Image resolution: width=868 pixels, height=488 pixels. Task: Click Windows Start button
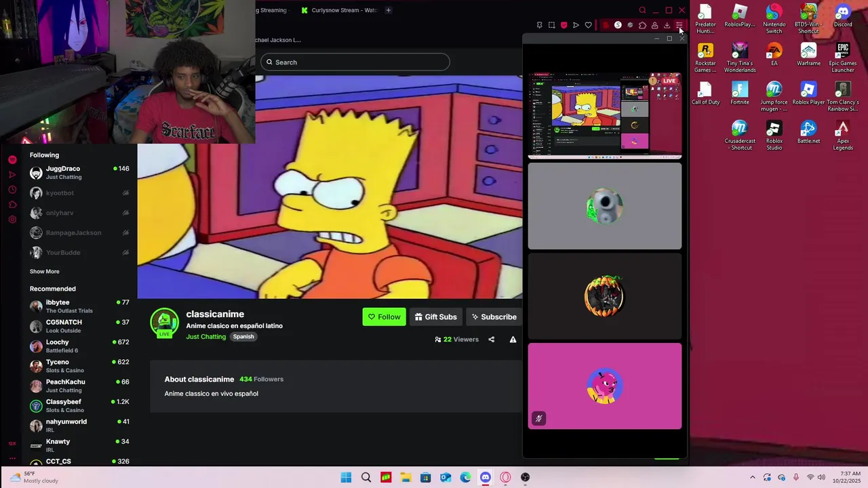[346, 477]
